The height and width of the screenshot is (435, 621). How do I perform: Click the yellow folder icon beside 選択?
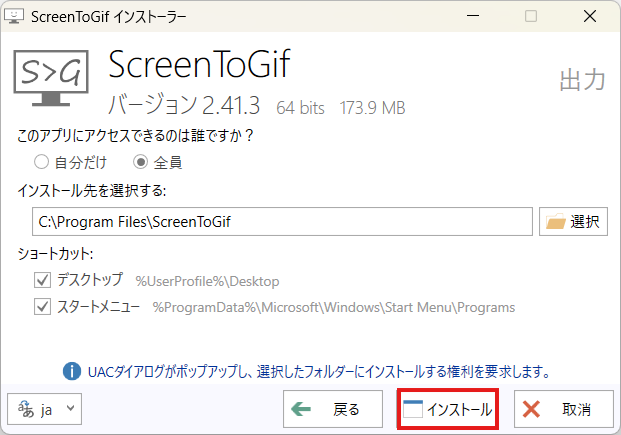click(x=556, y=221)
